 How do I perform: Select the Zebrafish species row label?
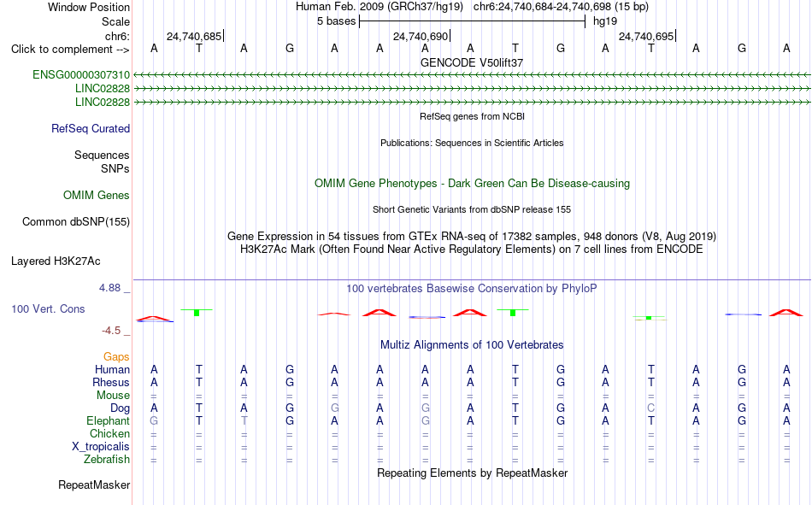[x=107, y=460]
